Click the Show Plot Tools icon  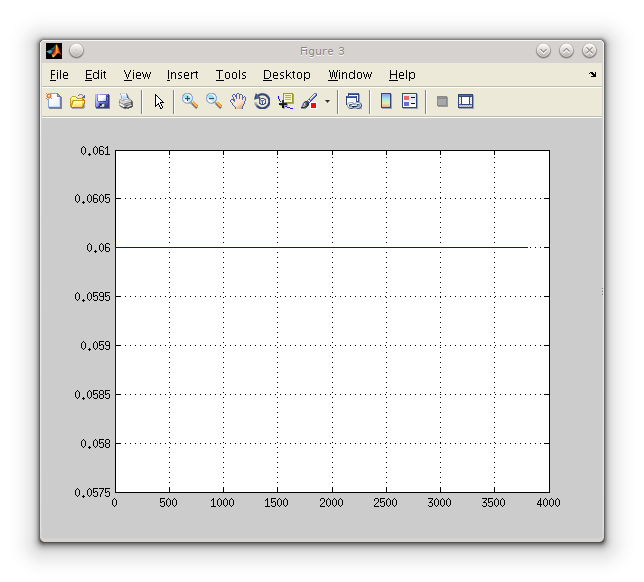[x=465, y=101]
